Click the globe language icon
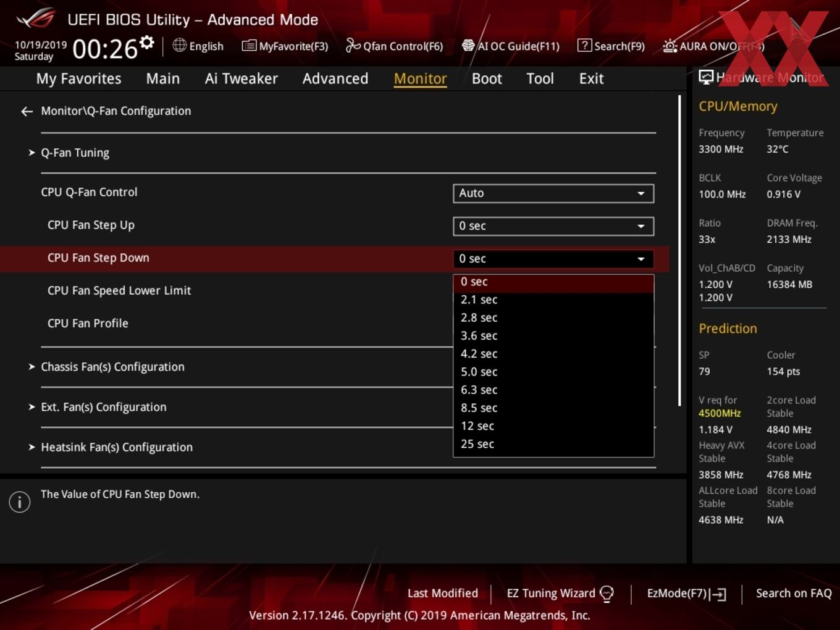The height and width of the screenshot is (630, 840). tap(180, 45)
